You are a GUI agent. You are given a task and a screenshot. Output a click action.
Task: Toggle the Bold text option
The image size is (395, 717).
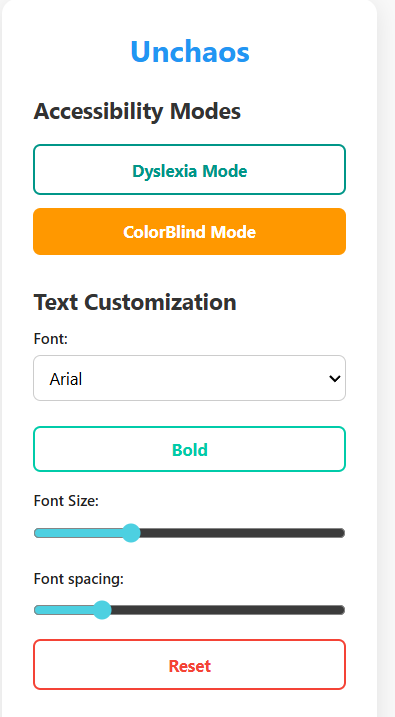(189, 449)
